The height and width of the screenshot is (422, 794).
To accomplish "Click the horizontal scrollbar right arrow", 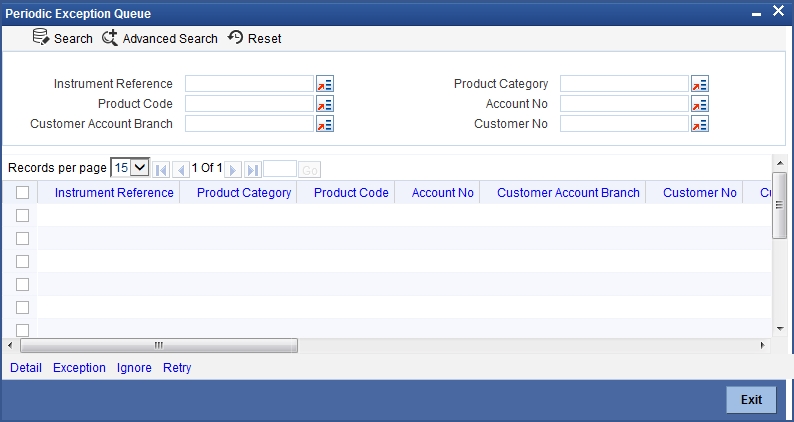I will tap(763, 346).
